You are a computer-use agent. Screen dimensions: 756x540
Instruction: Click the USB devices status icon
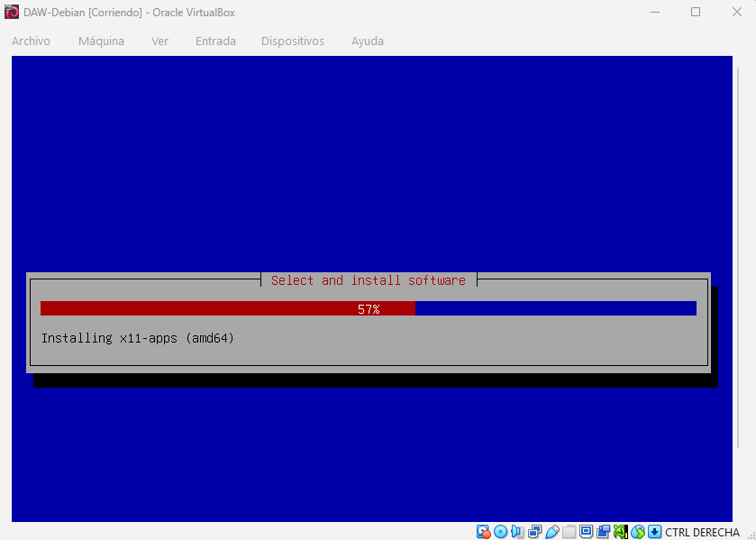pyautogui.click(x=551, y=532)
